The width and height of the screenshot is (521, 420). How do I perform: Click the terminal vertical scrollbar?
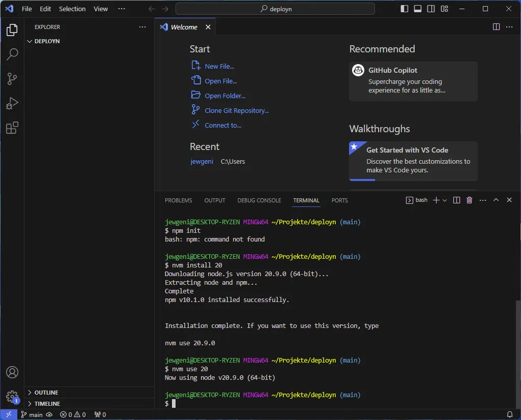[x=518, y=354]
